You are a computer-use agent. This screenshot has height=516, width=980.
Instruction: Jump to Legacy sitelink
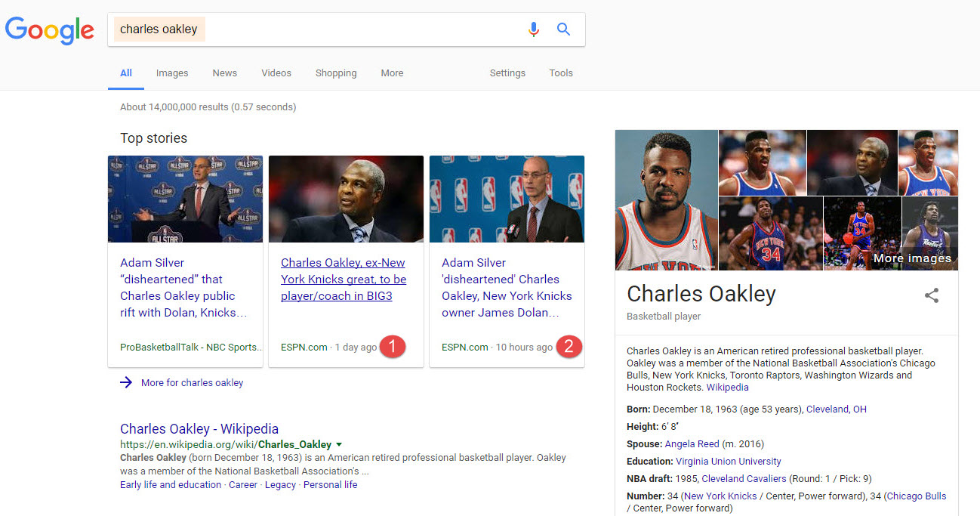click(280, 485)
